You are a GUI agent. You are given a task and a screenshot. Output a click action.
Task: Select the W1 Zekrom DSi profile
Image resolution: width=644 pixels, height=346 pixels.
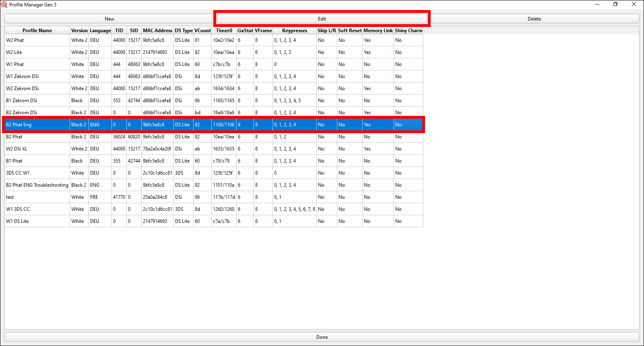pyautogui.click(x=23, y=76)
